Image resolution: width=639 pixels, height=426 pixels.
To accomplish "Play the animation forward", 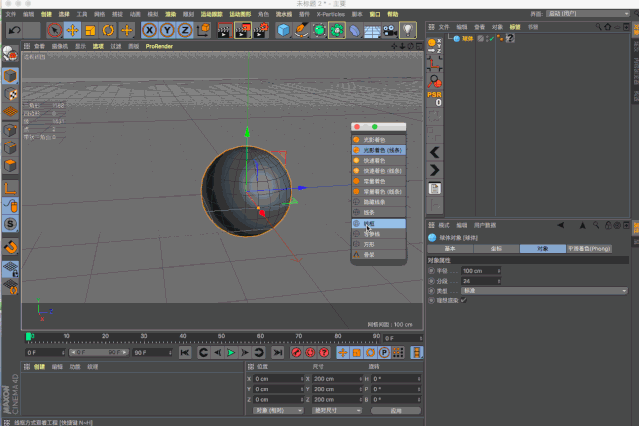I will tap(231, 352).
